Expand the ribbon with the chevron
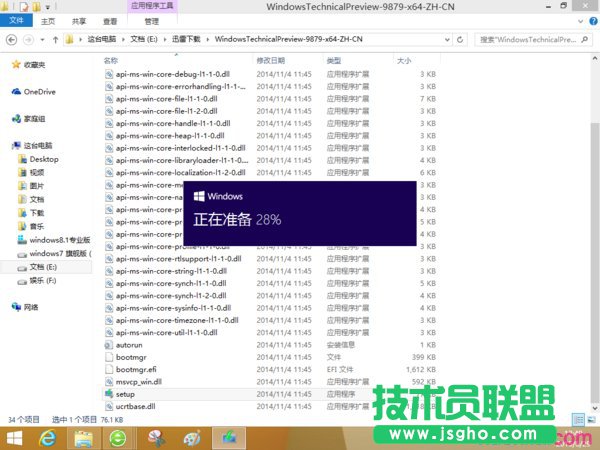This screenshot has width=600, height=450. coord(580,21)
